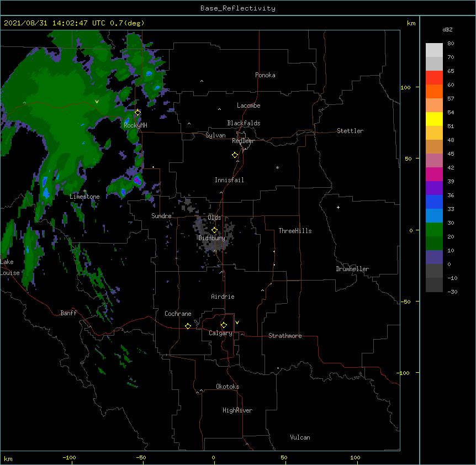Click the Sundre town label

click(x=161, y=216)
